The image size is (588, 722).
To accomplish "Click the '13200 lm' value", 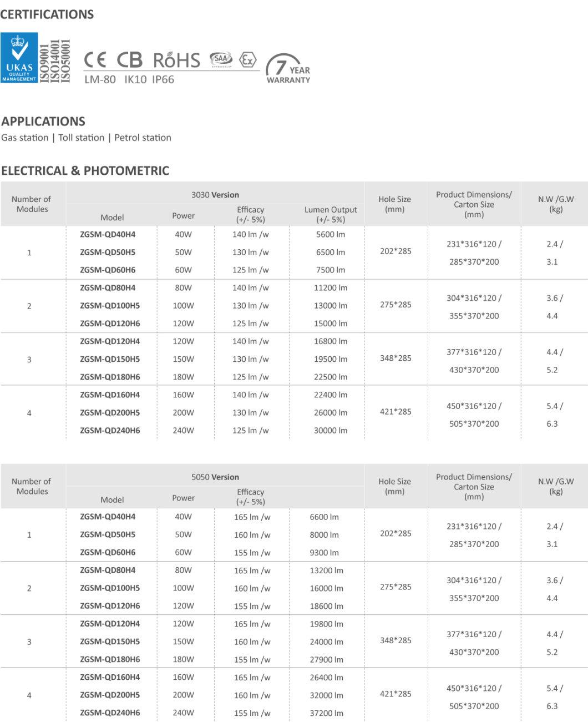I will tap(326, 570).
